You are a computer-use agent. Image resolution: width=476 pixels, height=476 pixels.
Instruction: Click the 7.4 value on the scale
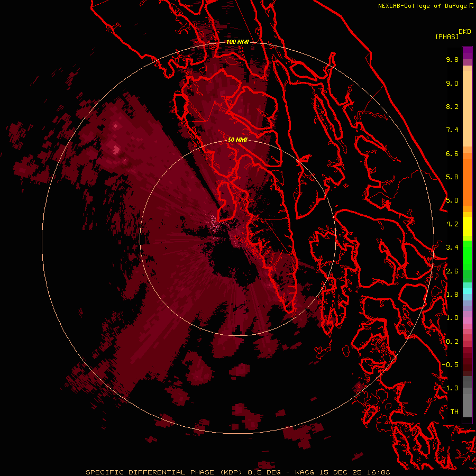pyautogui.click(x=452, y=130)
